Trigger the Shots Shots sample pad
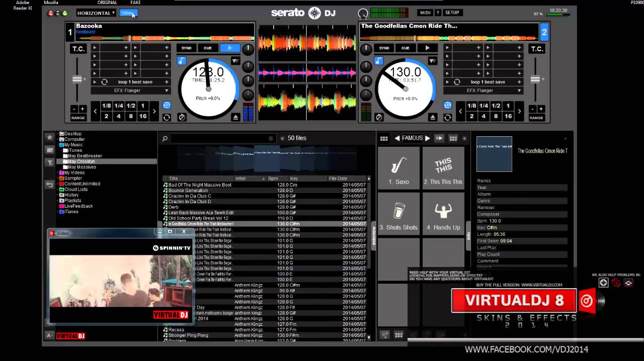The image size is (644, 361). pyautogui.click(x=398, y=214)
